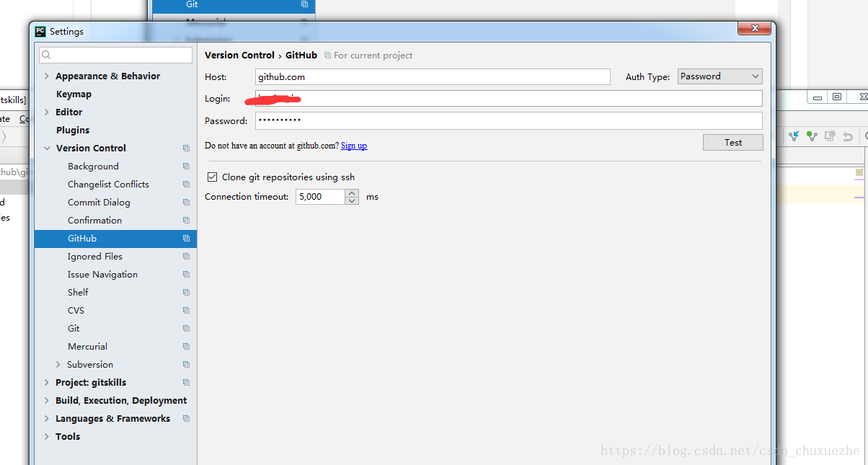Image resolution: width=868 pixels, height=465 pixels.
Task: Click the VCS Update Project icon in PyCharm toolbar
Action: tap(794, 136)
